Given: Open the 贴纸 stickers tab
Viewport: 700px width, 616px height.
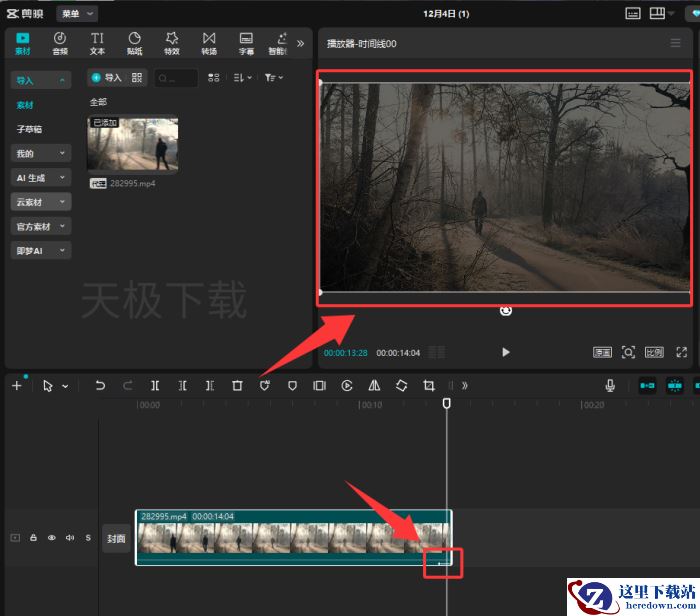Looking at the screenshot, I should tap(134, 44).
